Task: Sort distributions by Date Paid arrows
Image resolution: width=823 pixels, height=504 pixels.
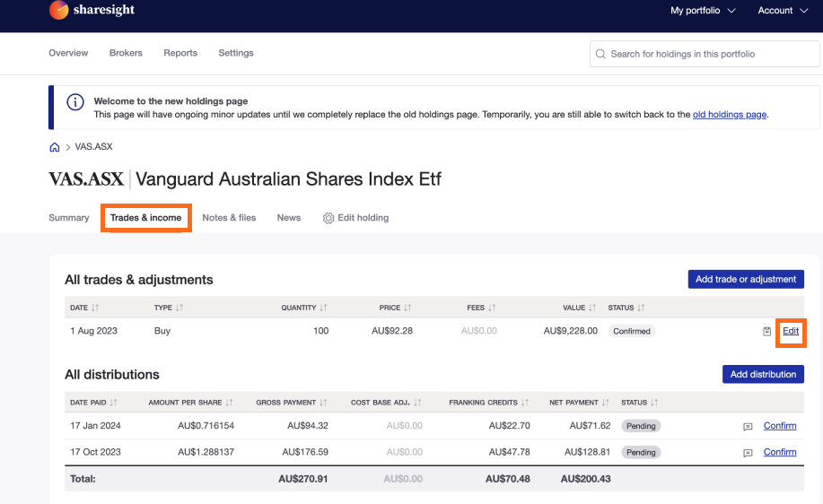Action: 113,403
